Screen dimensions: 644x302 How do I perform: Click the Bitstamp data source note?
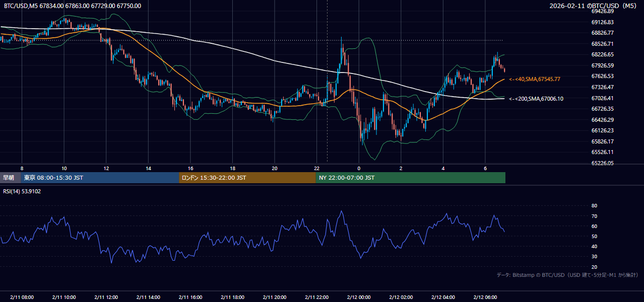coord(567,275)
